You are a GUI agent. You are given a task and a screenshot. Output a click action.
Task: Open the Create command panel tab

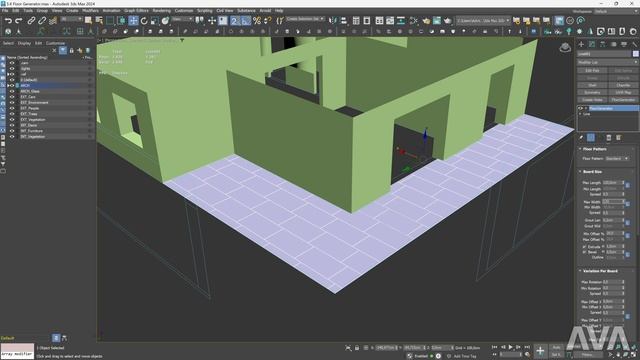point(581,44)
